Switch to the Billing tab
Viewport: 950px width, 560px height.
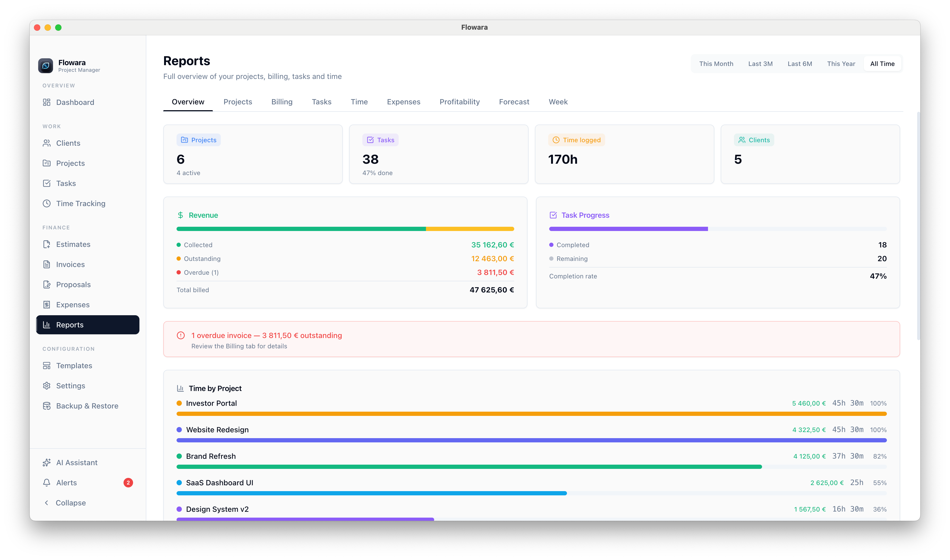(282, 102)
